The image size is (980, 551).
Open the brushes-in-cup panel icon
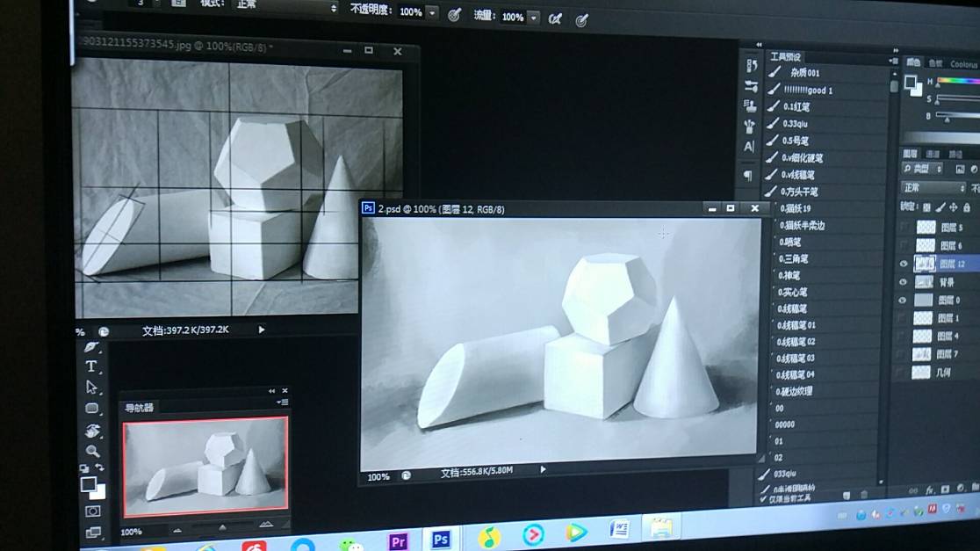click(x=749, y=126)
